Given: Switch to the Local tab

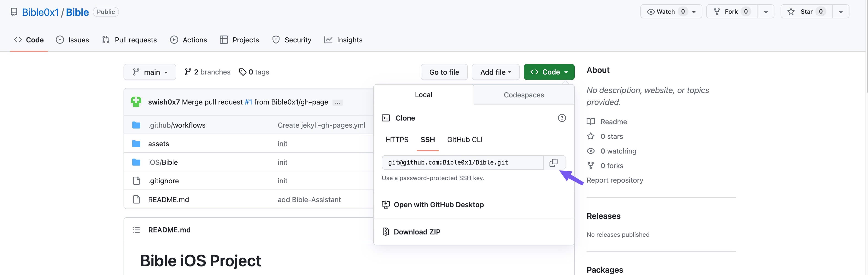Looking at the screenshot, I should (x=423, y=95).
